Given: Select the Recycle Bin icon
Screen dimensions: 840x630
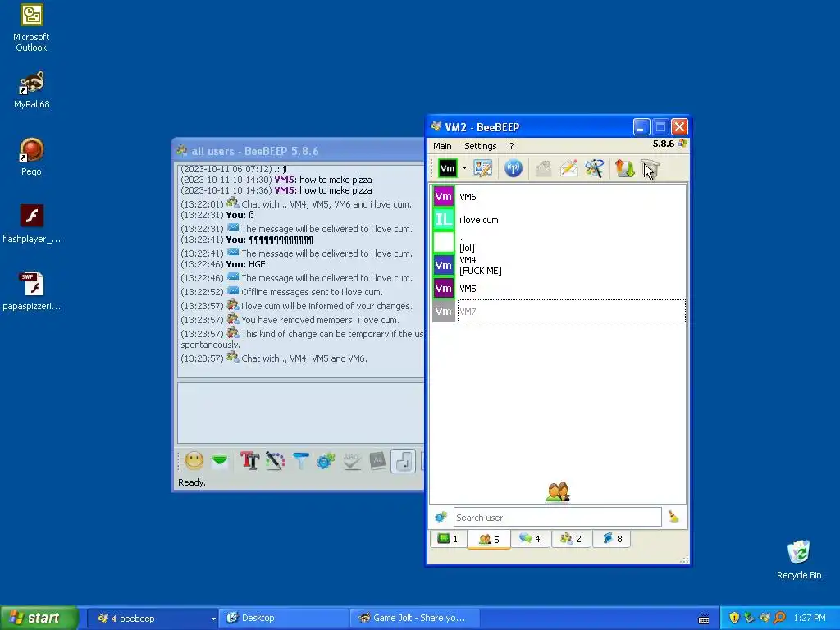Looking at the screenshot, I should 799,559.
